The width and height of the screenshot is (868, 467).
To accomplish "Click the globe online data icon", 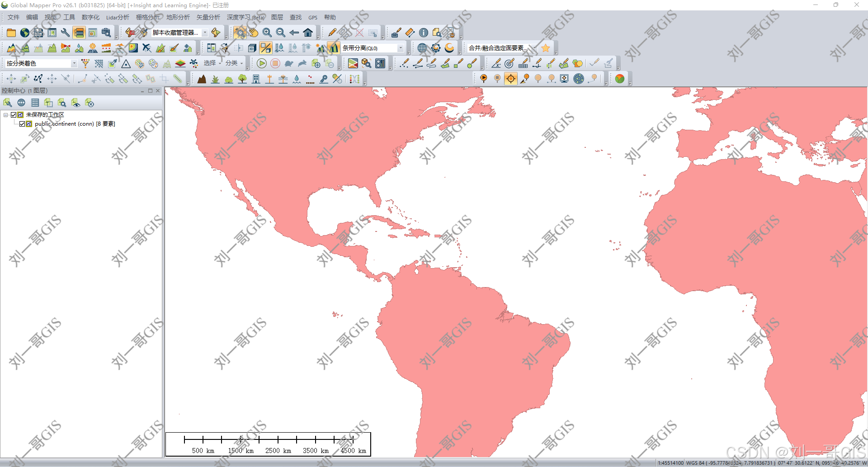I will [x=25, y=33].
